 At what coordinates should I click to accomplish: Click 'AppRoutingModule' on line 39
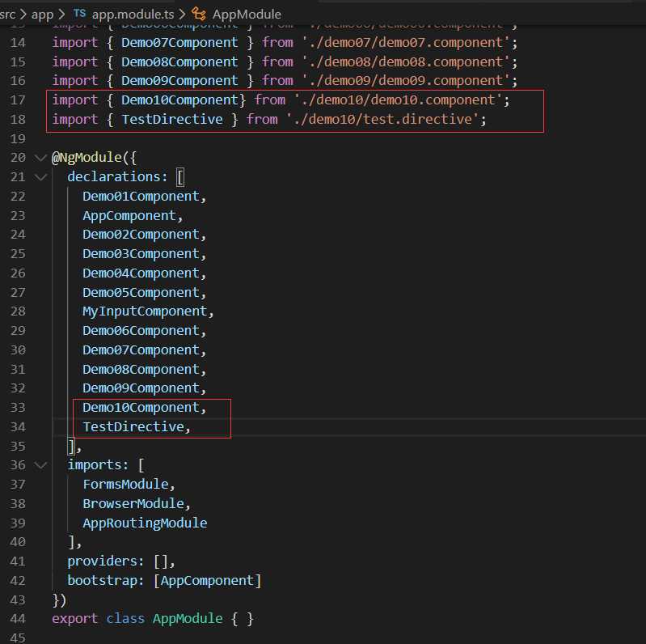point(145,523)
